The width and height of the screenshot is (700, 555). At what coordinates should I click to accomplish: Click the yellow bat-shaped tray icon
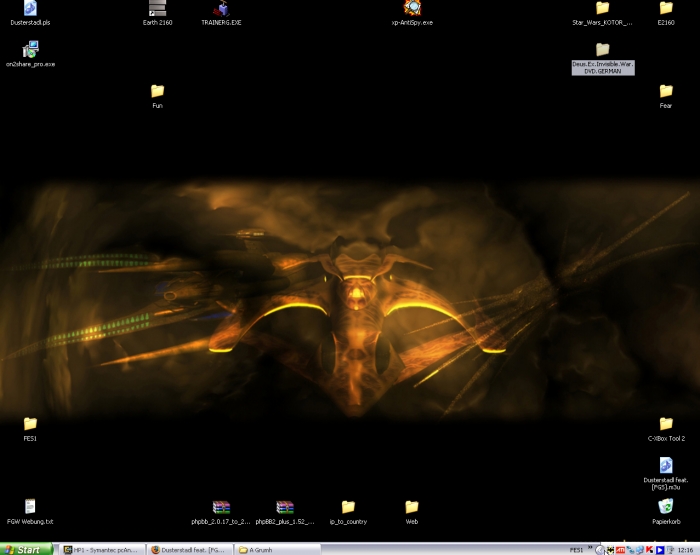click(610, 550)
